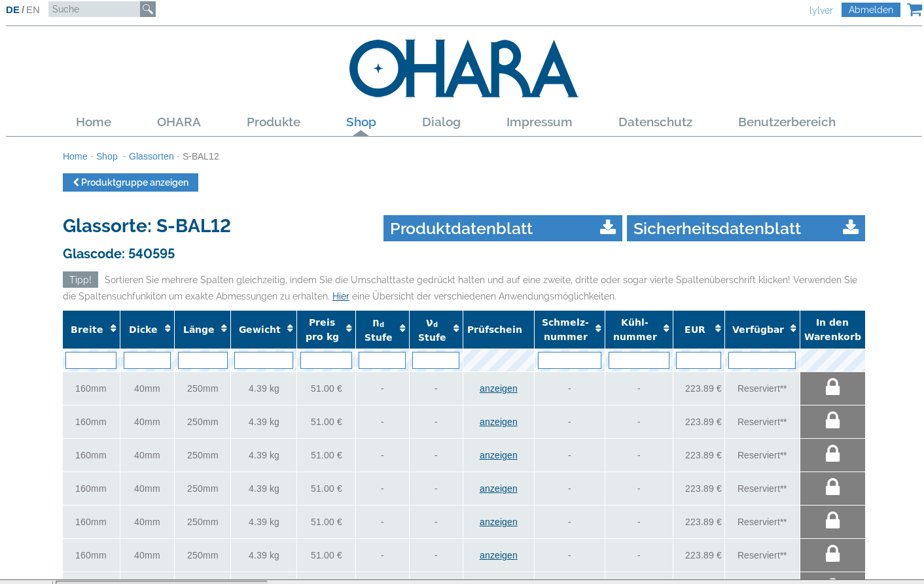The image size is (924, 584).
Task: Focus the Dicke column filter field
Action: pyautogui.click(x=147, y=360)
